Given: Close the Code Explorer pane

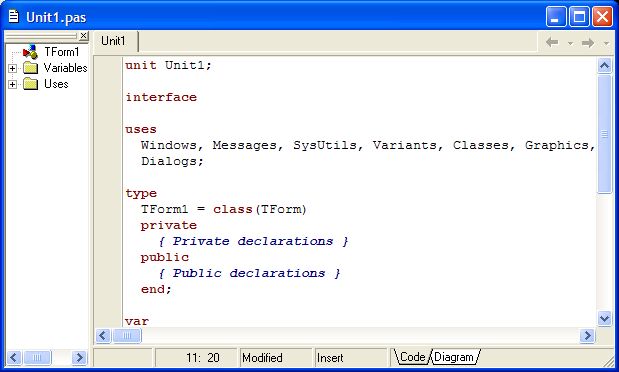Looking at the screenshot, I should tap(83, 36).
